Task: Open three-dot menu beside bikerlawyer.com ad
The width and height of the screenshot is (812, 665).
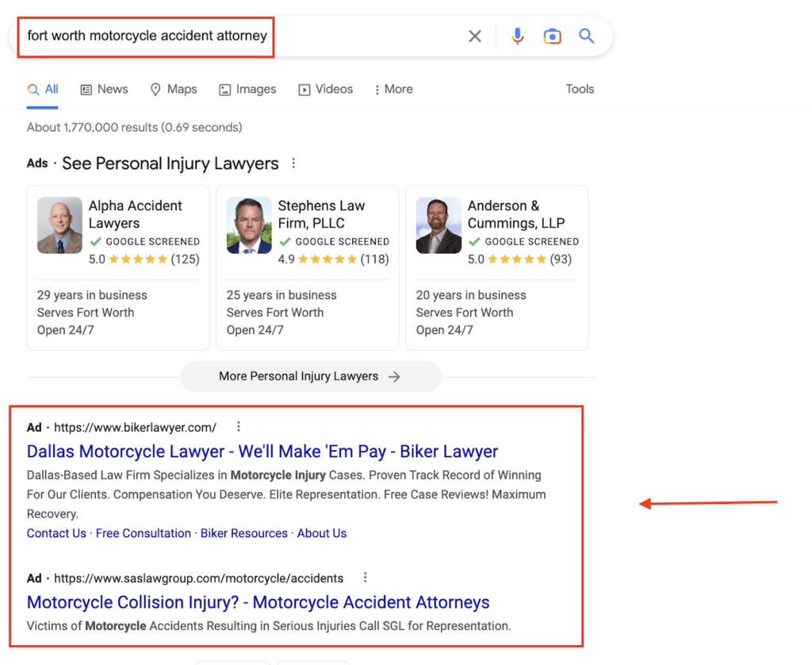Action: pos(238,427)
